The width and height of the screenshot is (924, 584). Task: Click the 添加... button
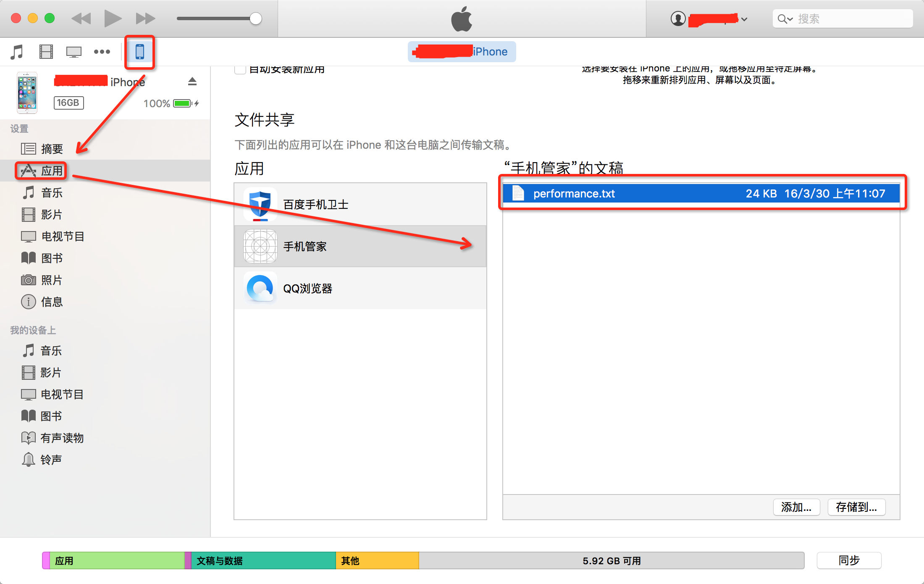tap(796, 507)
